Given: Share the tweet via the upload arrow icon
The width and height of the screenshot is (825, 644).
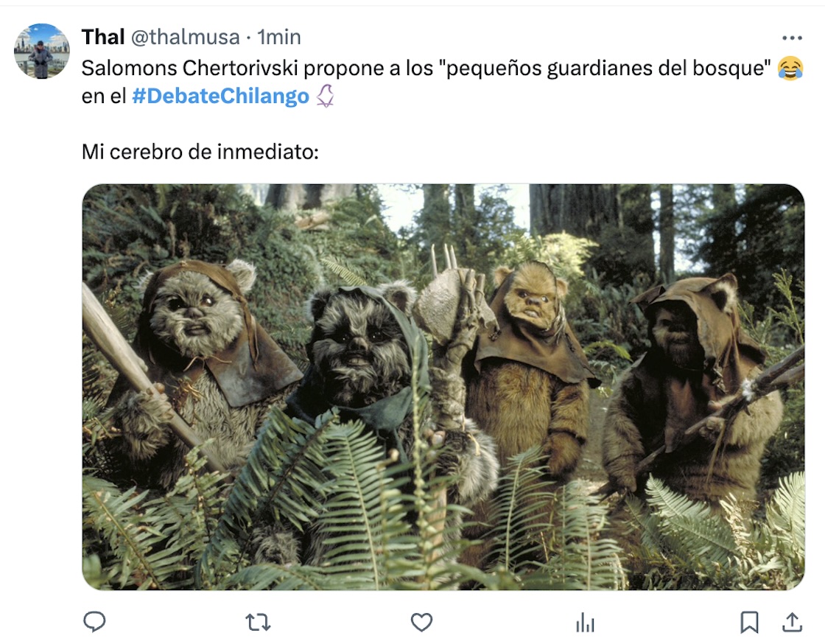Looking at the screenshot, I should pos(792,622).
